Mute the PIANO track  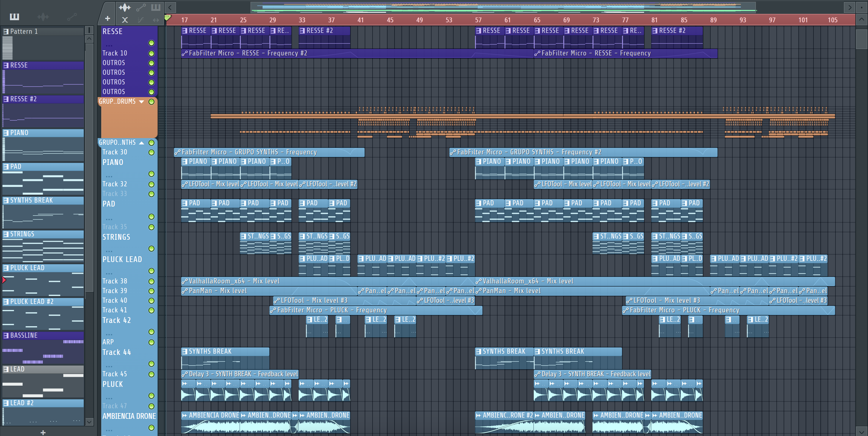[x=151, y=174]
